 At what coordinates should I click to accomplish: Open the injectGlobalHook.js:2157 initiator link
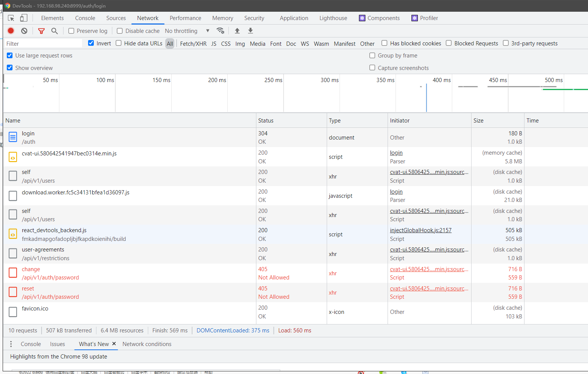click(420, 230)
